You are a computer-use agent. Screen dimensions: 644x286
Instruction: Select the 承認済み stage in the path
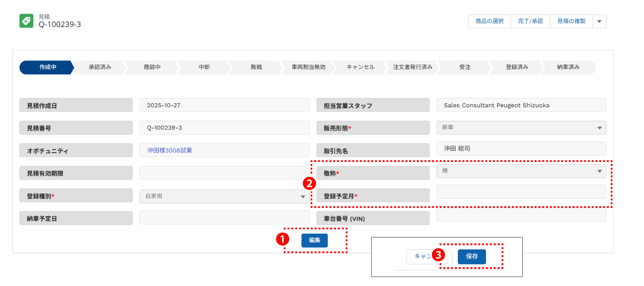(100, 67)
